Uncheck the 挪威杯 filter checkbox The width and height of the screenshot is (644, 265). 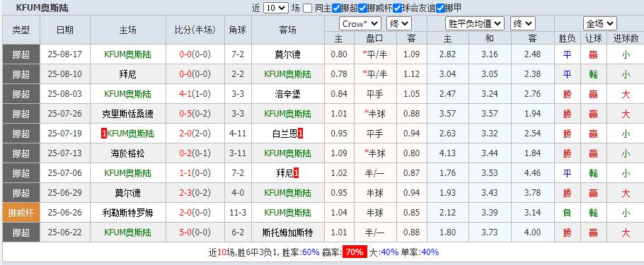tap(362, 8)
